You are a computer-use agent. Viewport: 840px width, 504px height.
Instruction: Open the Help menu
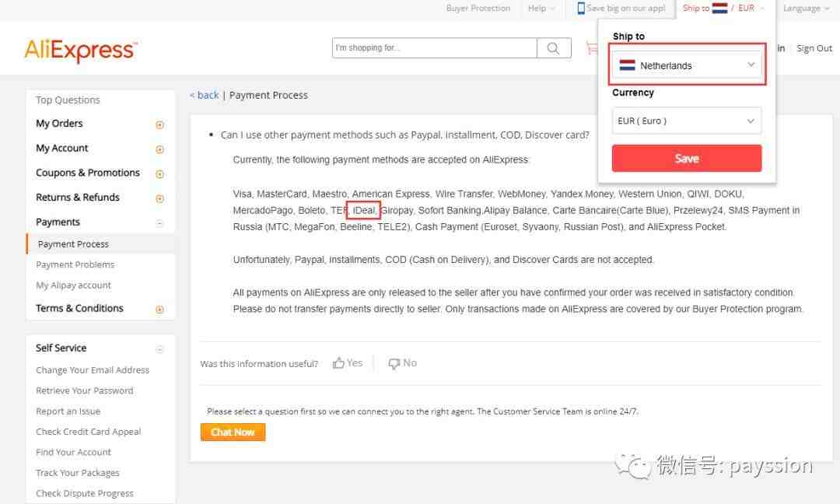(x=541, y=9)
